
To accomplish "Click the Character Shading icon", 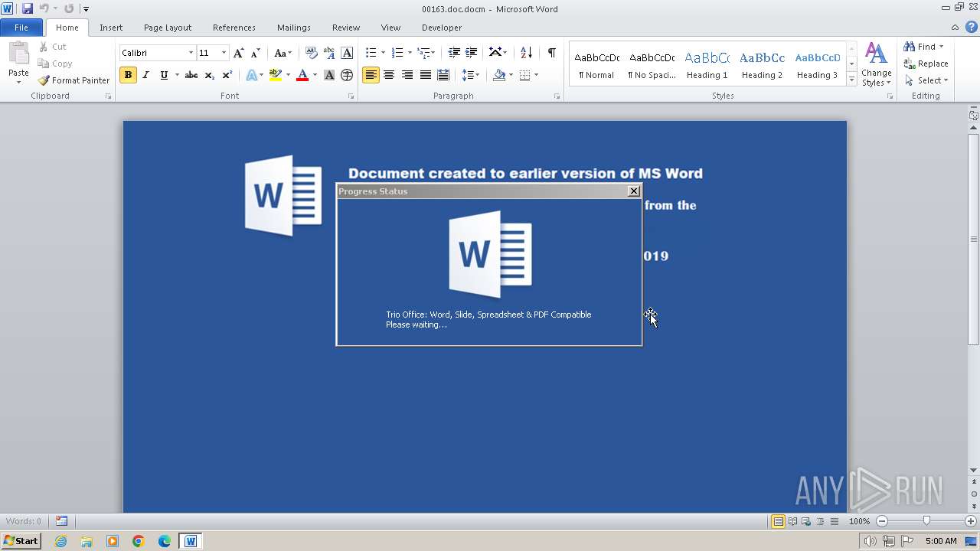I will pyautogui.click(x=329, y=75).
